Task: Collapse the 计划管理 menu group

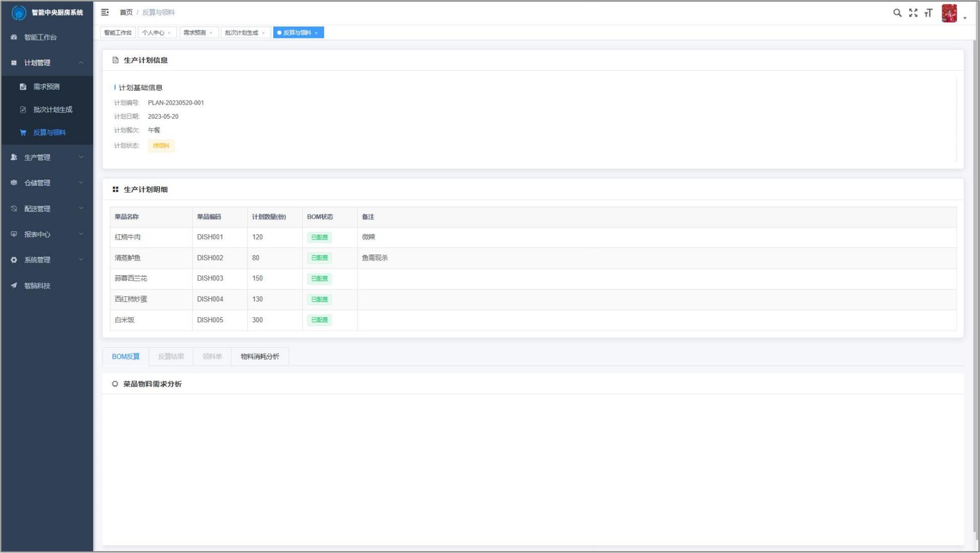Action: pyautogui.click(x=47, y=63)
